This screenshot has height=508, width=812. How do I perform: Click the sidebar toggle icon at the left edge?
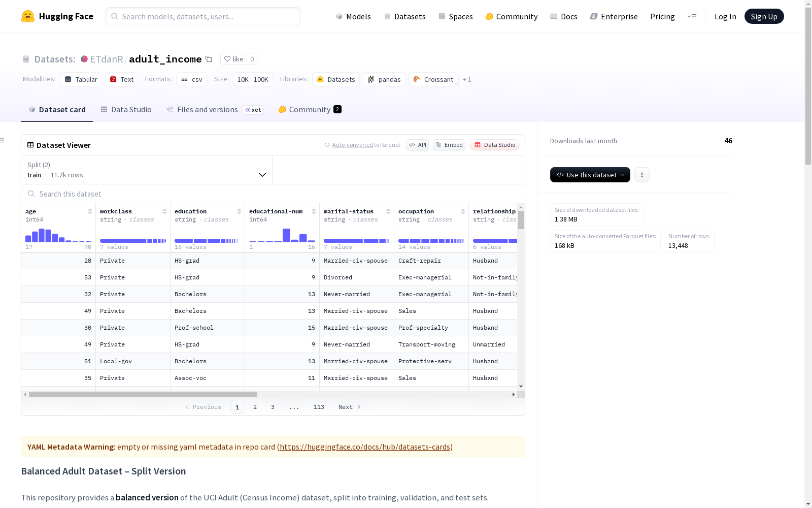click(3, 140)
